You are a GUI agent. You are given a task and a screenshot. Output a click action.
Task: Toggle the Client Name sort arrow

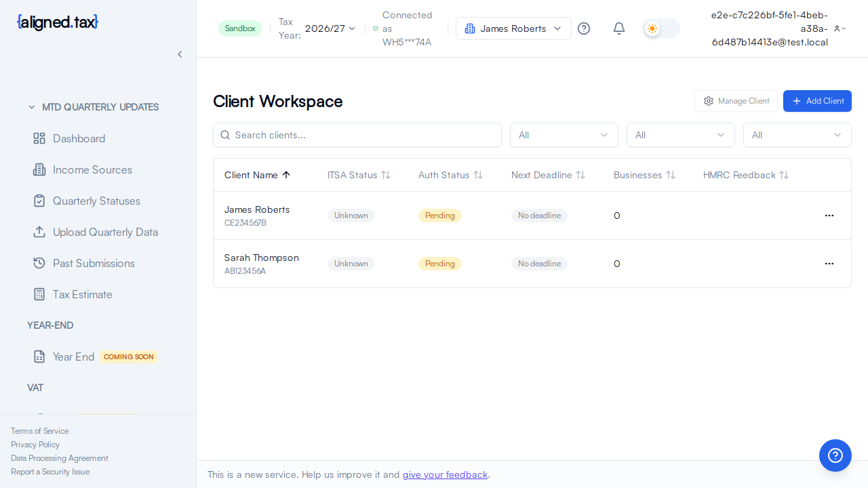[x=286, y=175]
